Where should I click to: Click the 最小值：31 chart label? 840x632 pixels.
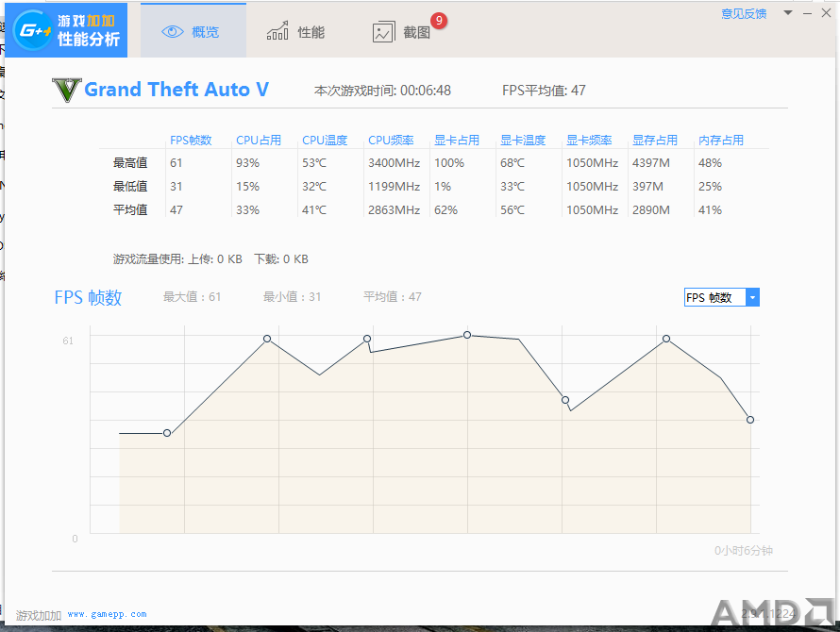292,297
